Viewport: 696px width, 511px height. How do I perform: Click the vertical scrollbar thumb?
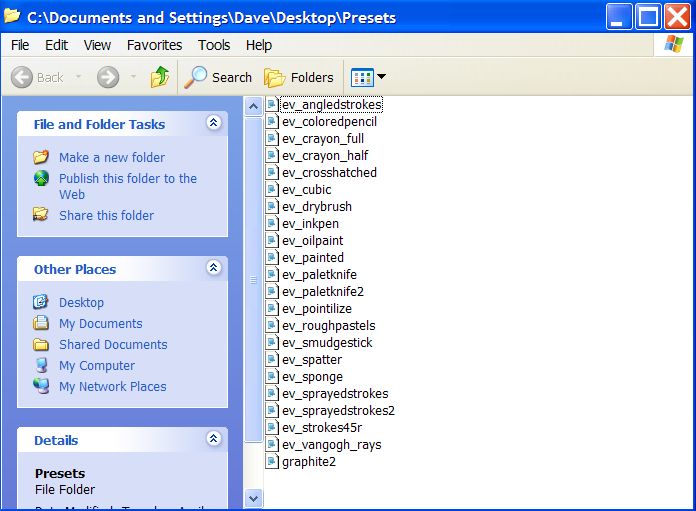(x=253, y=280)
